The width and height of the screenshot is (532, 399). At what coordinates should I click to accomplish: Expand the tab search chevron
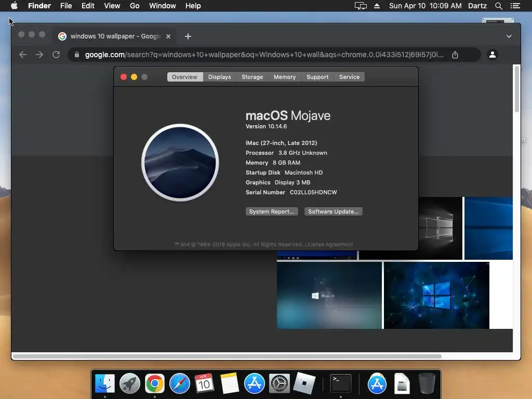coord(509,36)
